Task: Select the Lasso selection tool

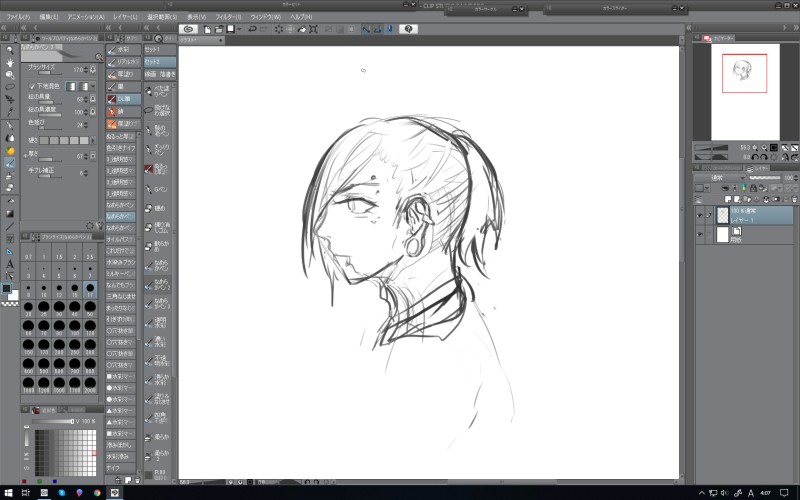Action: tap(10, 87)
